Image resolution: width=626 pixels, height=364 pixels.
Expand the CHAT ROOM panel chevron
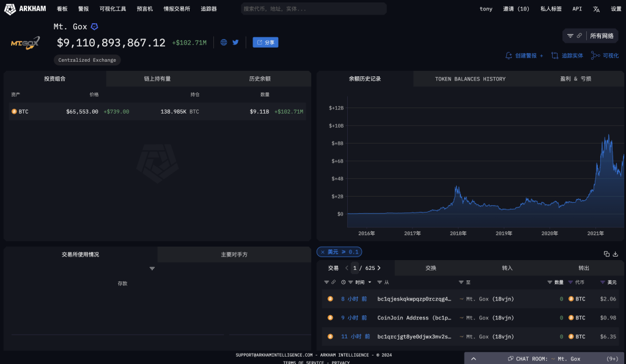click(473, 359)
